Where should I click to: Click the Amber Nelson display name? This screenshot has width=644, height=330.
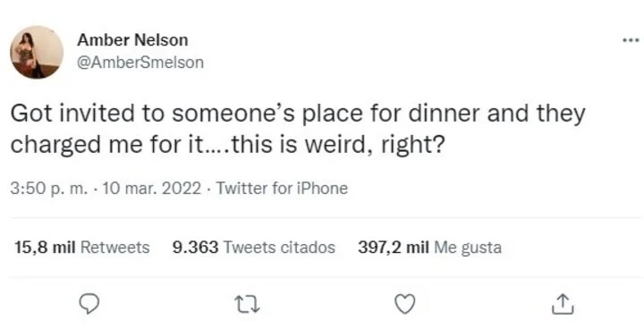[x=132, y=40]
